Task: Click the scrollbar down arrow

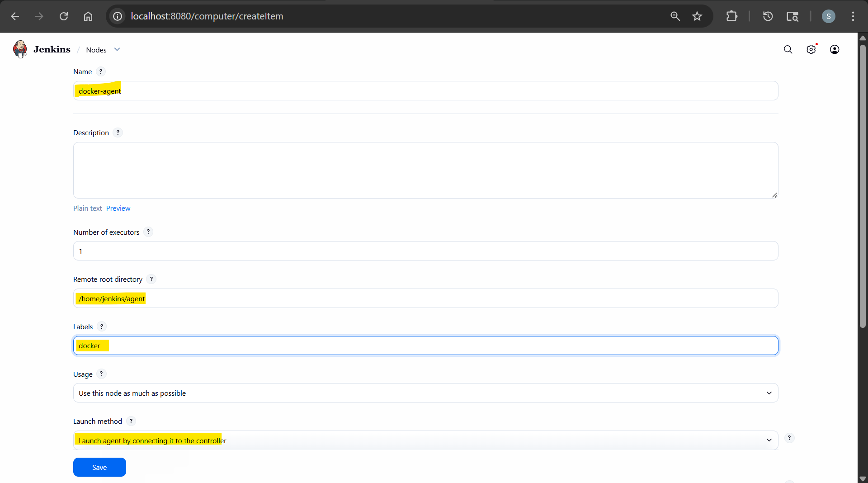Action: (863, 478)
